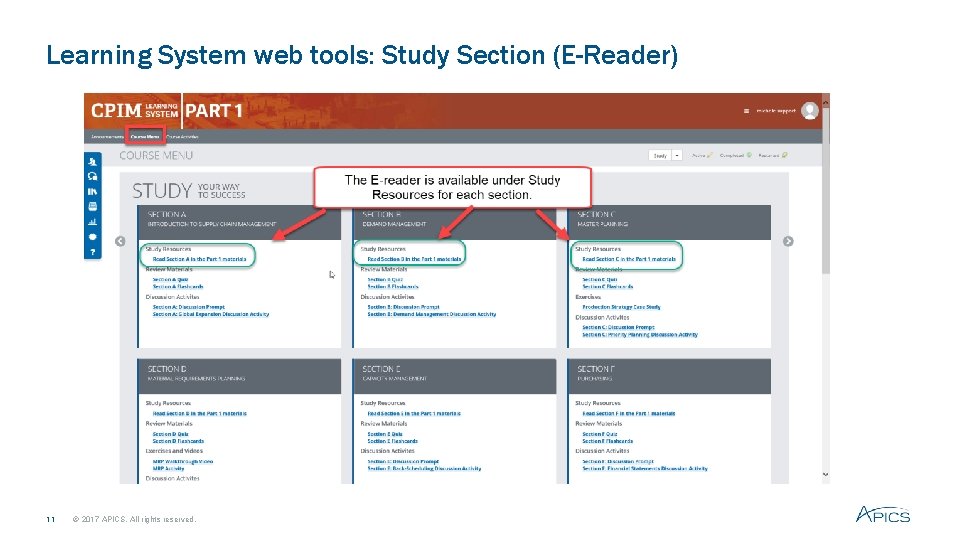
Task: Open Section E: Discussion Prompt
Action: pyautogui.click(x=403, y=462)
